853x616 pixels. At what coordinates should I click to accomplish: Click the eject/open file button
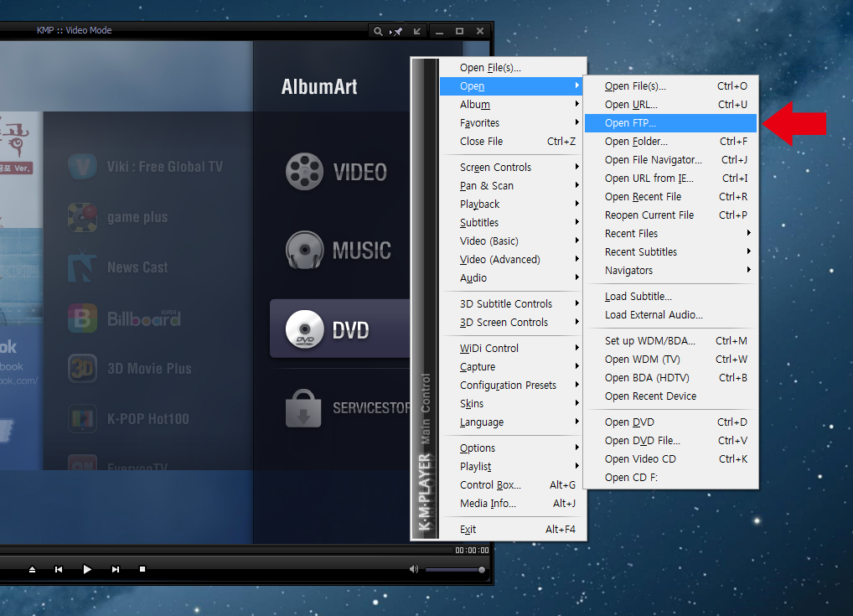click(32, 569)
